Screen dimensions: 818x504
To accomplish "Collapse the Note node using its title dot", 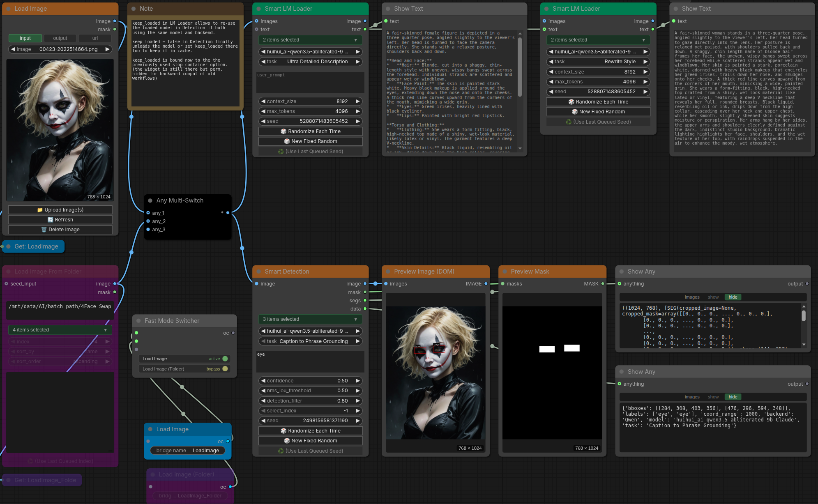I will [x=134, y=9].
